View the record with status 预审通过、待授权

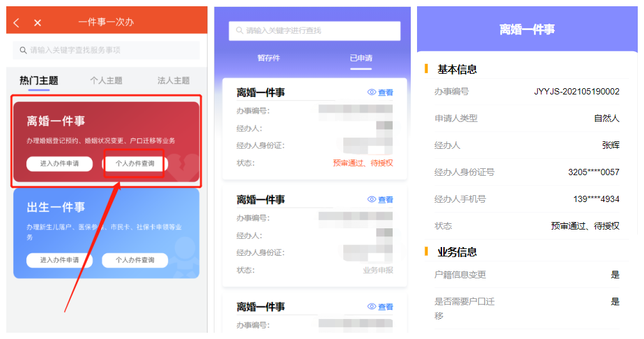380,93
